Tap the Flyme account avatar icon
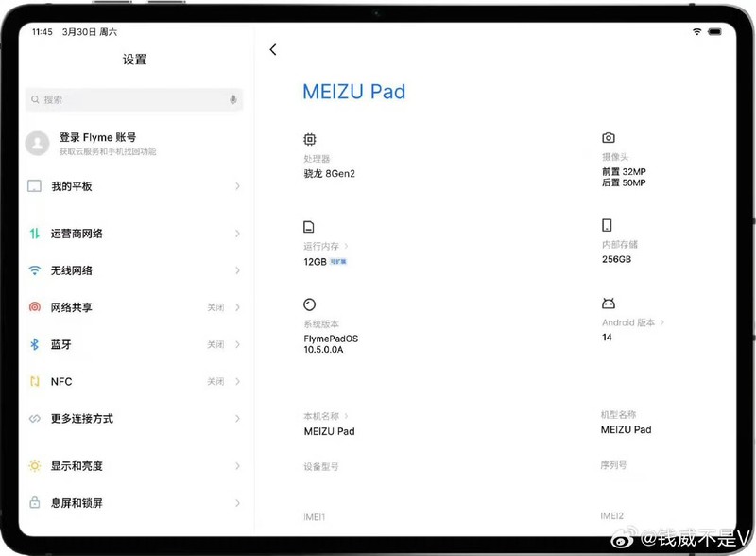This screenshot has width=756, height=556. click(x=37, y=144)
